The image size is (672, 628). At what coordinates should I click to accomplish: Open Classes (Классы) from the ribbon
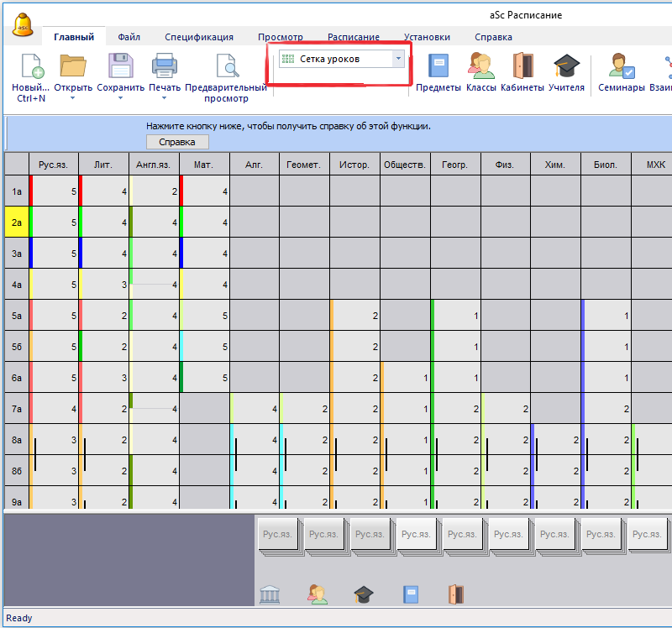point(480,66)
